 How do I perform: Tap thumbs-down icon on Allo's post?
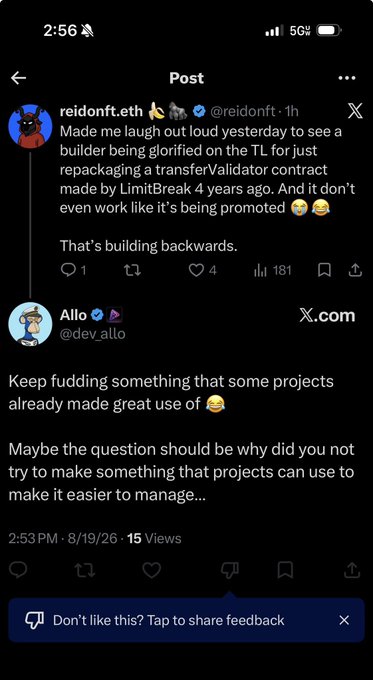[229, 570]
